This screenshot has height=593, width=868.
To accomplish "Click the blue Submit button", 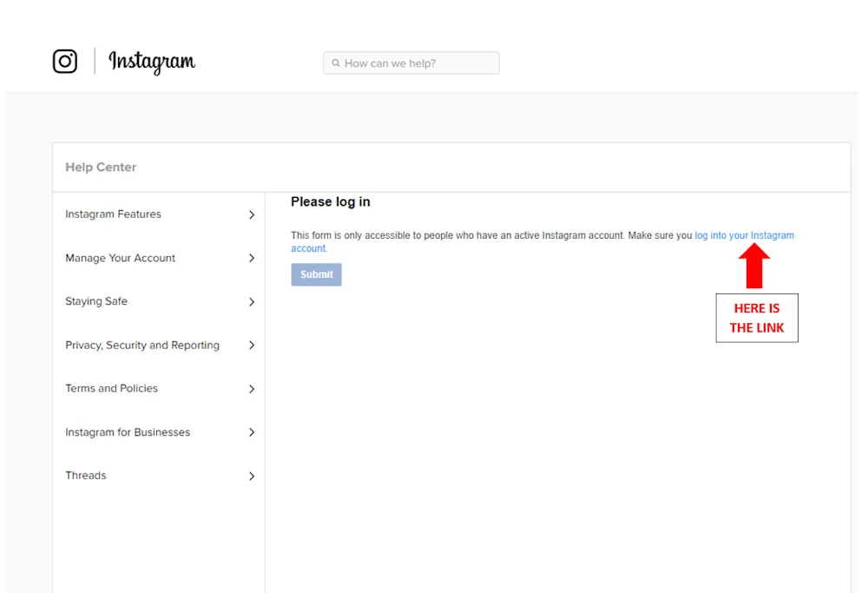I will 316,274.
